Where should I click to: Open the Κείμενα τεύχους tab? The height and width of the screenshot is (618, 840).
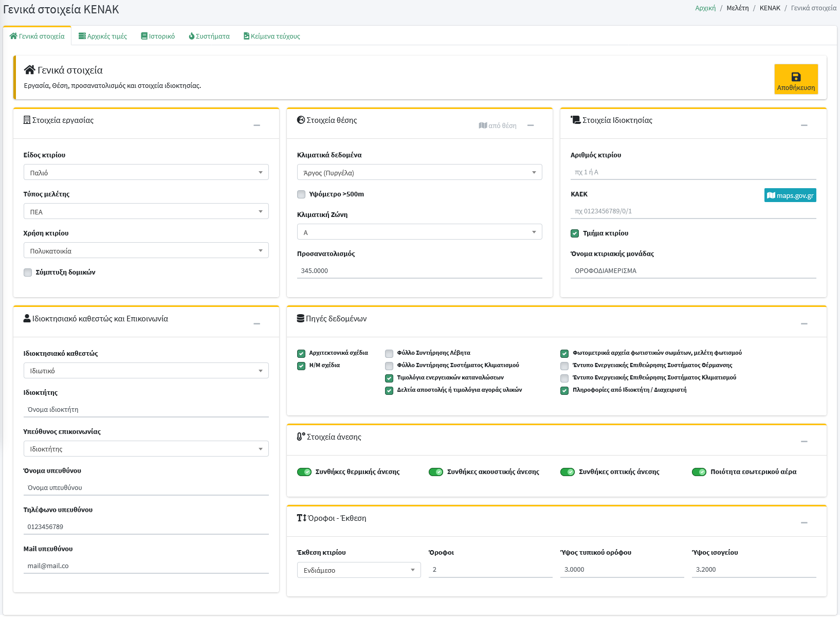(272, 36)
